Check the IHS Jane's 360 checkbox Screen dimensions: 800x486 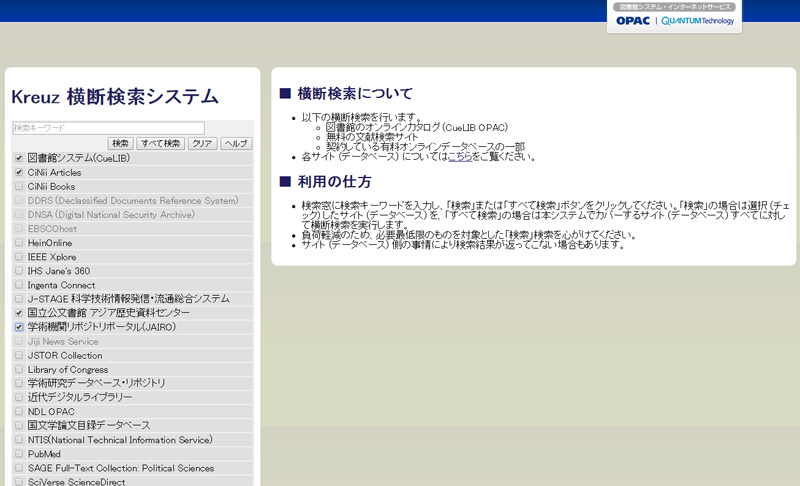(19, 271)
